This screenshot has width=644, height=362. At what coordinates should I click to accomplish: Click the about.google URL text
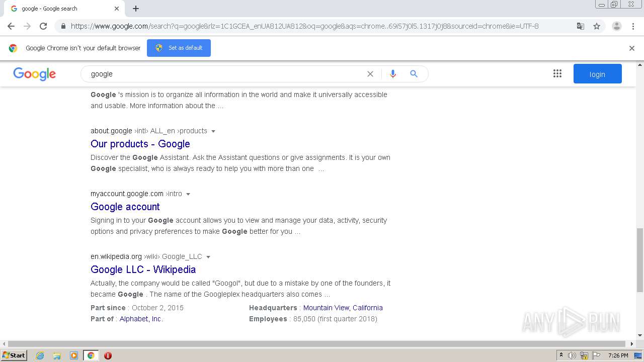(x=111, y=131)
